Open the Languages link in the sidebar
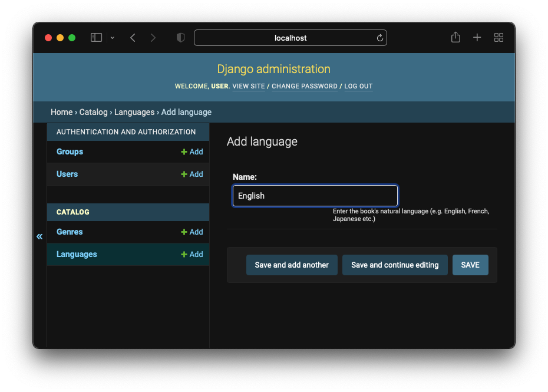Image resolution: width=548 pixels, height=392 pixels. (x=77, y=254)
